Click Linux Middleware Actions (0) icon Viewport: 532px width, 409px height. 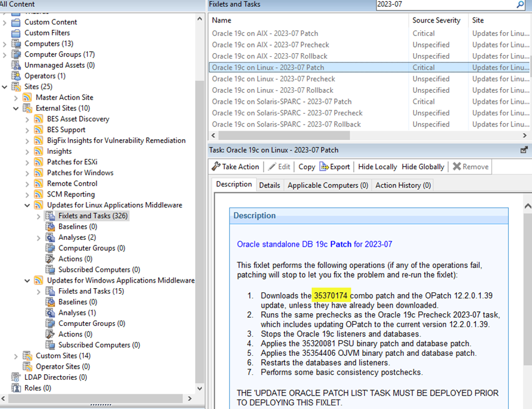50,259
